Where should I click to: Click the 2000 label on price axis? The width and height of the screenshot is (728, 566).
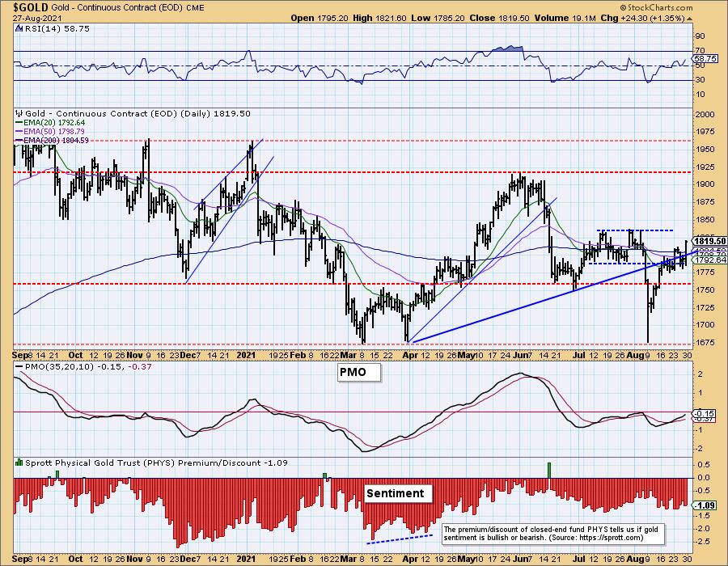pyautogui.click(x=705, y=115)
